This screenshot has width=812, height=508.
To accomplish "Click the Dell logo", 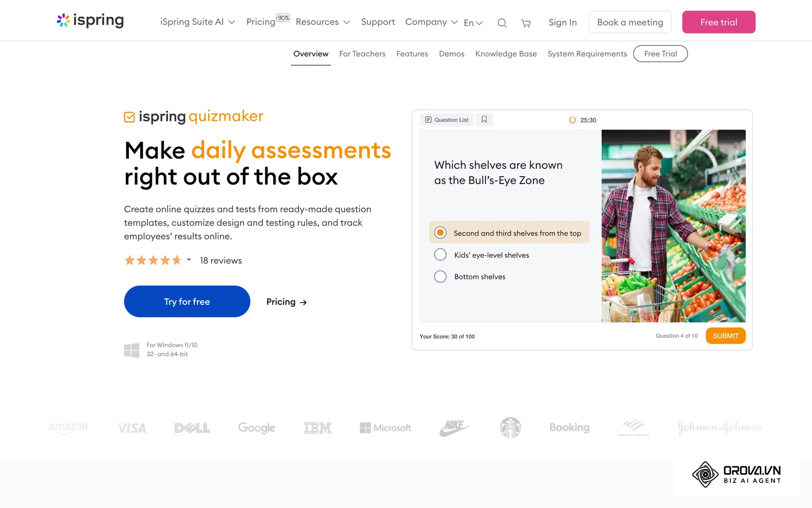I will tap(192, 428).
